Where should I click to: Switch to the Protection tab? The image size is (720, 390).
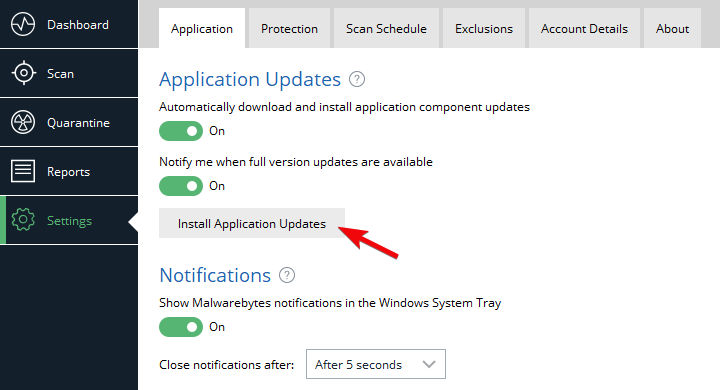289,28
